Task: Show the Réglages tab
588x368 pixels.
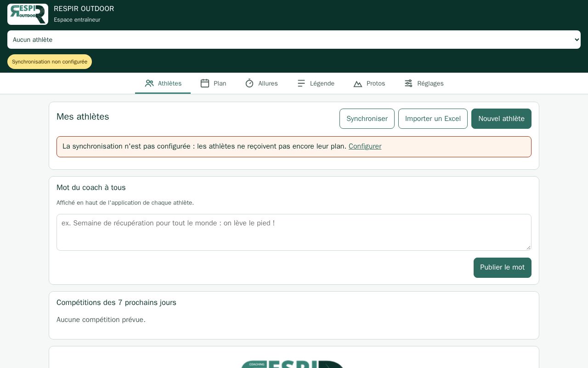Action: pyautogui.click(x=424, y=83)
